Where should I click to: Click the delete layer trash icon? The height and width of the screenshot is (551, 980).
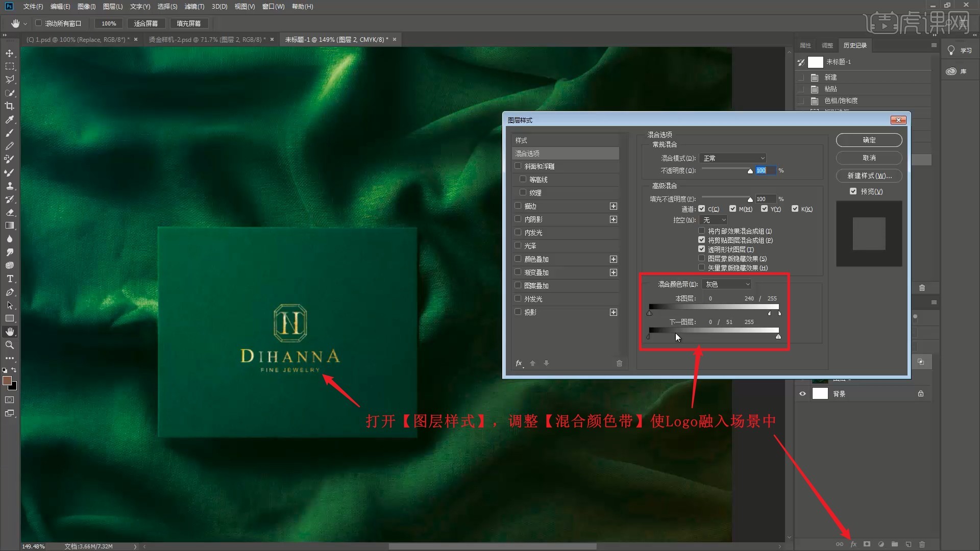point(922,544)
